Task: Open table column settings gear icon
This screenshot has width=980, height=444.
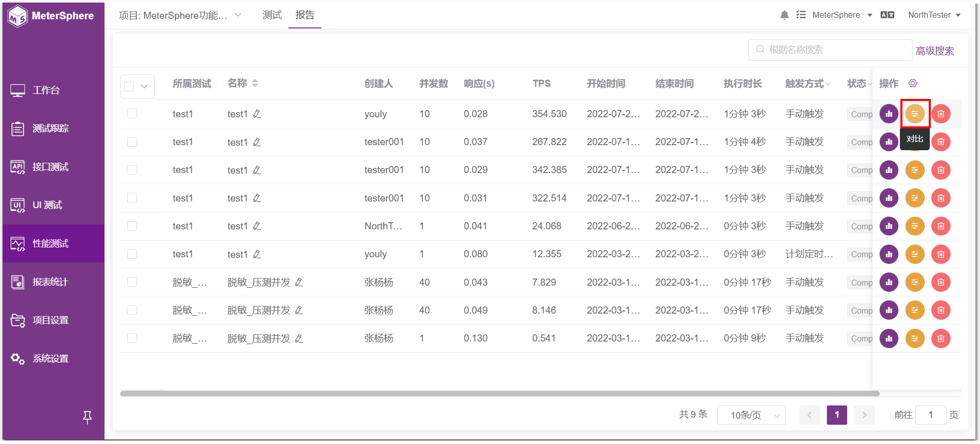Action: tap(913, 83)
